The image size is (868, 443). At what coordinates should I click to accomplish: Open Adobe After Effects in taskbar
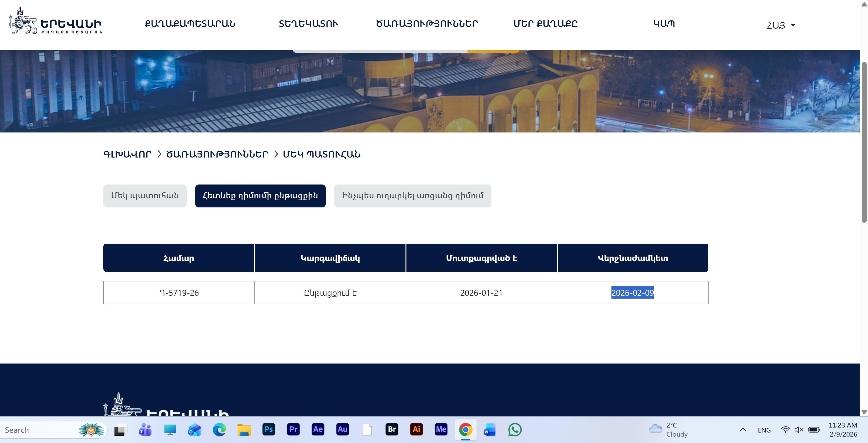point(318,430)
